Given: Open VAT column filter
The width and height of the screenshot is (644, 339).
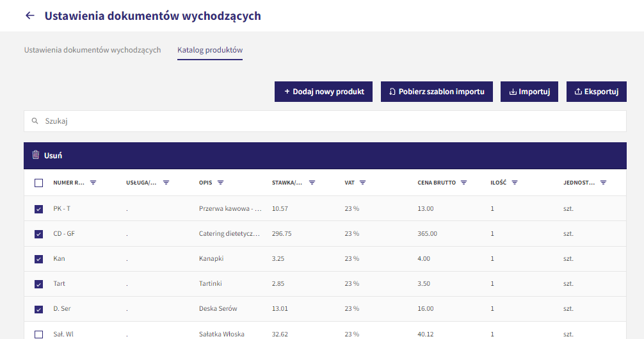Looking at the screenshot, I should (363, 183).
